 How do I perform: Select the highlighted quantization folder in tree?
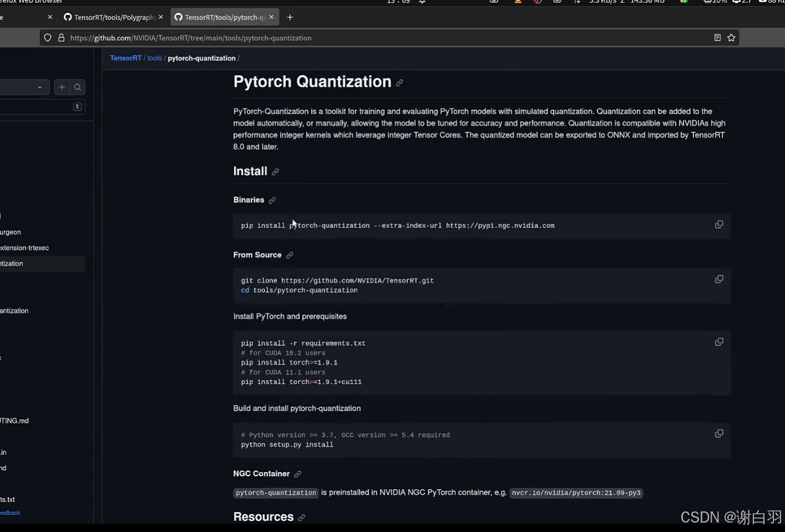42,264
